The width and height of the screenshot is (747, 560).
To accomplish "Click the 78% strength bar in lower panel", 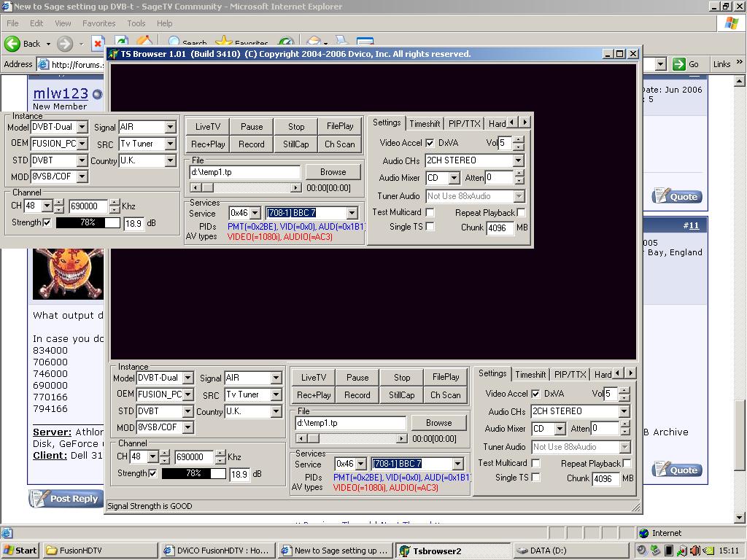I will point(194,473).
